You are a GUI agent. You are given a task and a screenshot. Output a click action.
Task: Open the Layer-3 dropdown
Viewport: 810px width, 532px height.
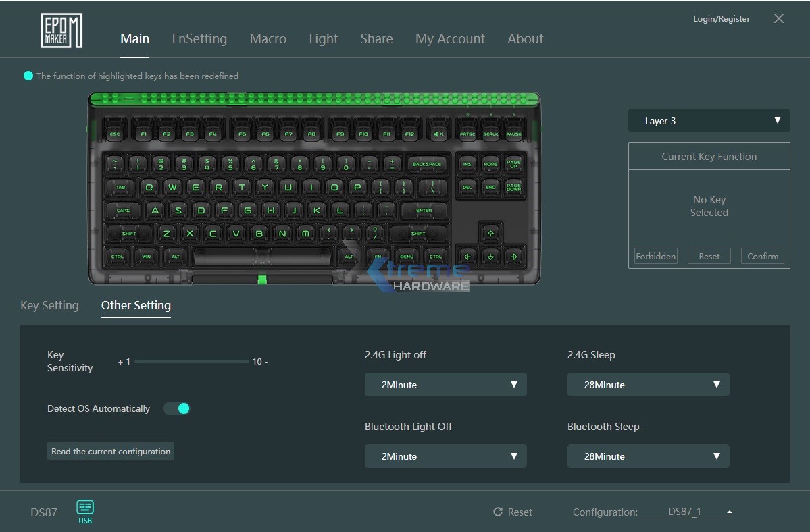[709, 121]
